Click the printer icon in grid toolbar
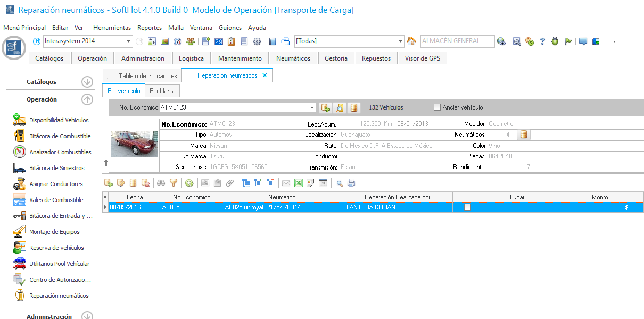644x319 pixels. [351, 183]
